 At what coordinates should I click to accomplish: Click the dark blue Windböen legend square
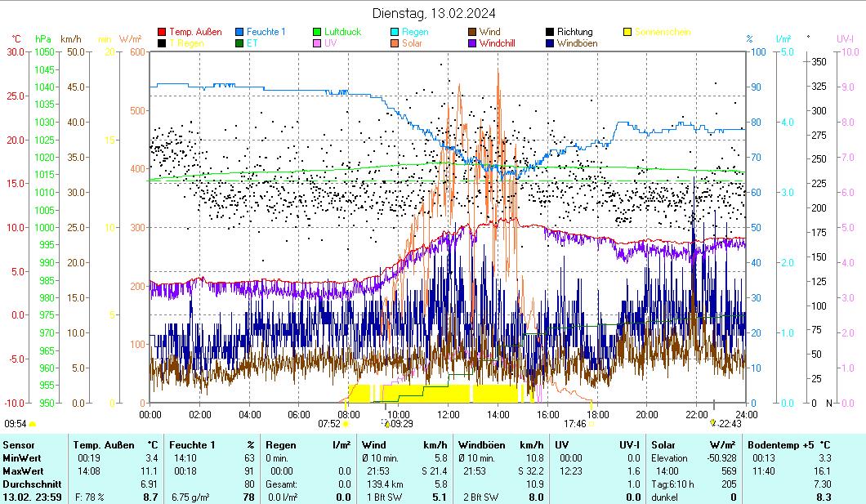550,43
